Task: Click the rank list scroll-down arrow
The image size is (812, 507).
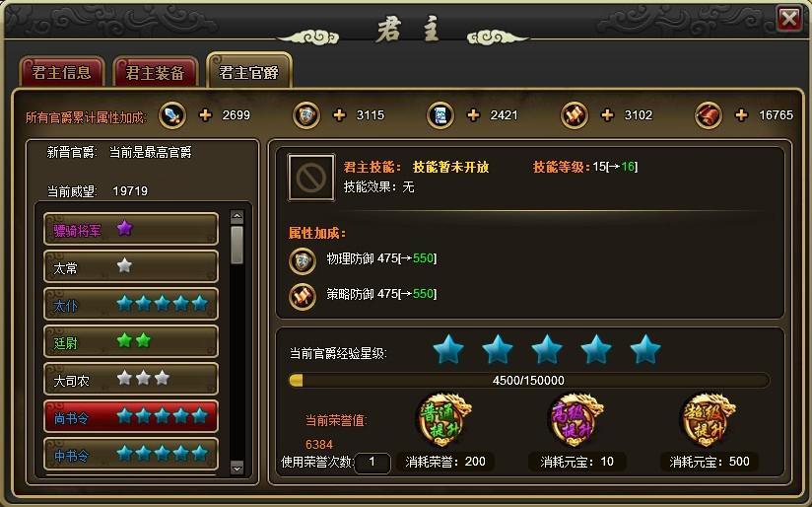Action: 237,468
